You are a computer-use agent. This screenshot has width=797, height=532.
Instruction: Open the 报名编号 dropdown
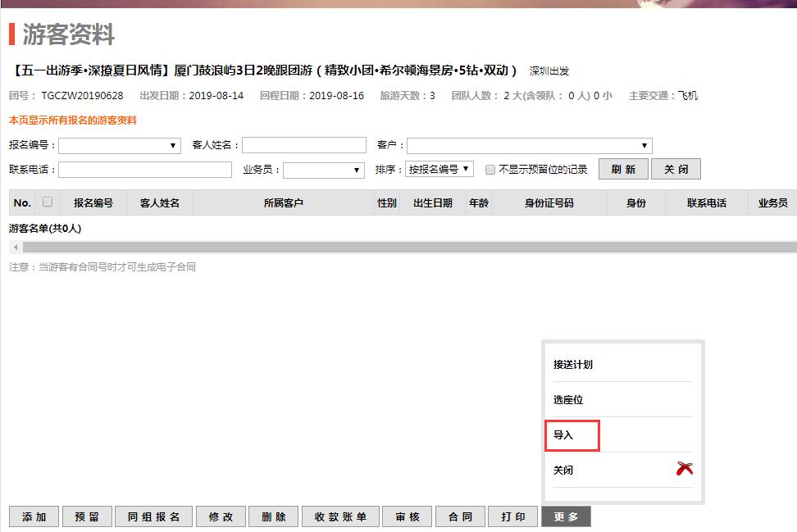[x=120, y=146]
